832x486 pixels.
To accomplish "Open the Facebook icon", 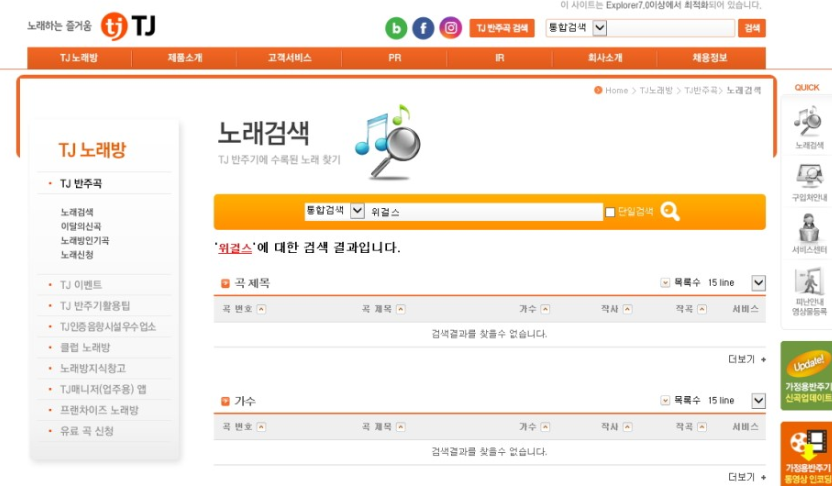I will click(x=423, y=28).
